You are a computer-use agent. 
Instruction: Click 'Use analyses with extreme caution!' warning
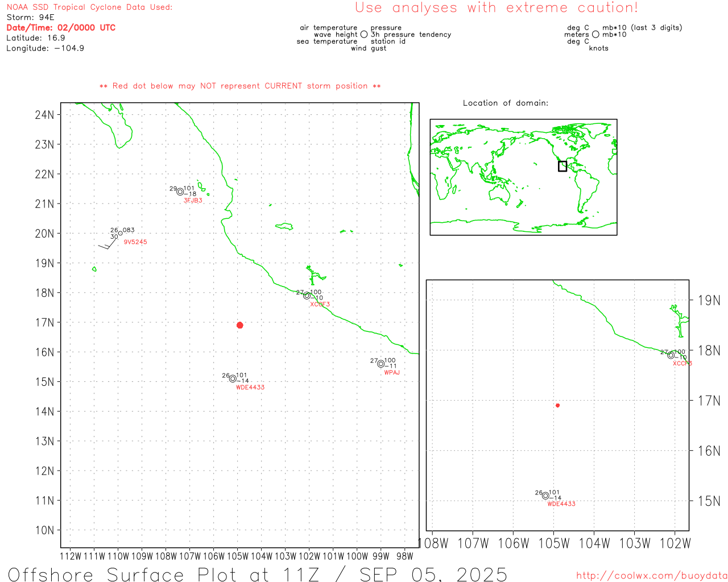tap(497, 8)
